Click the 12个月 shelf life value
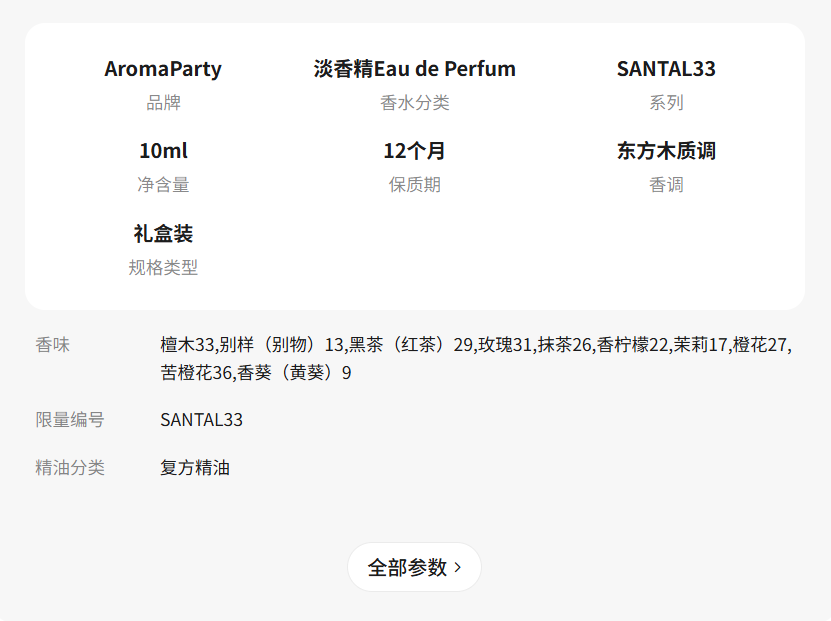This screenshot has height=621, width=831. [x=415, y=151]
